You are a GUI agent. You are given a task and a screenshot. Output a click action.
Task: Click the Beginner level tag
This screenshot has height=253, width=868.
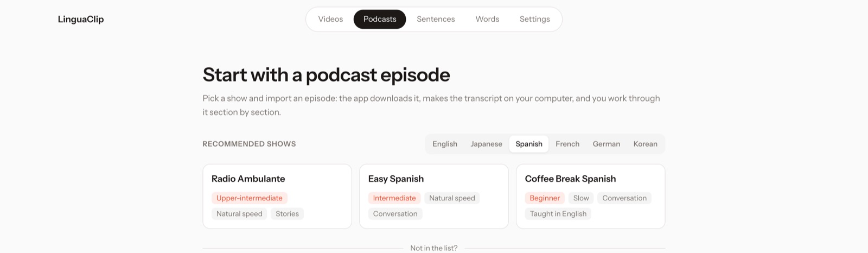[x=545, y=198]
